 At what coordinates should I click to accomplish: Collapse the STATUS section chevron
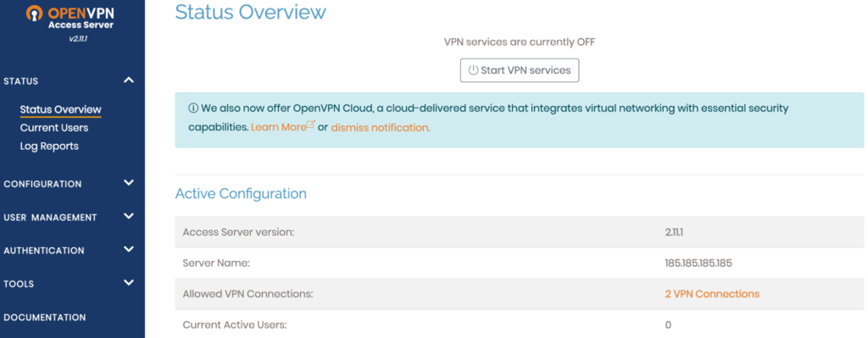tap(129, 80)
